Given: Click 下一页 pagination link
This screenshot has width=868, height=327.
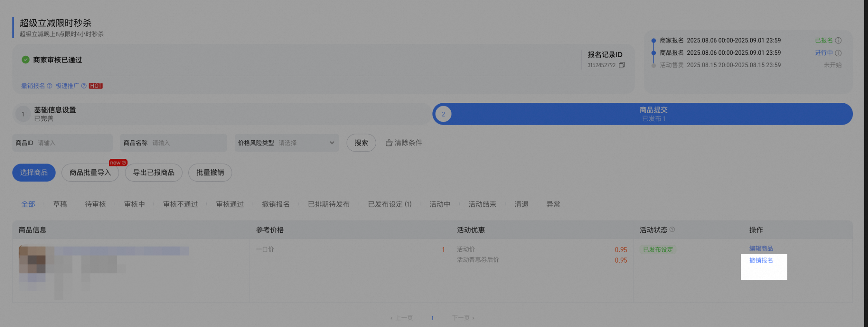Looking at the screenshot, I should point(463,318).
